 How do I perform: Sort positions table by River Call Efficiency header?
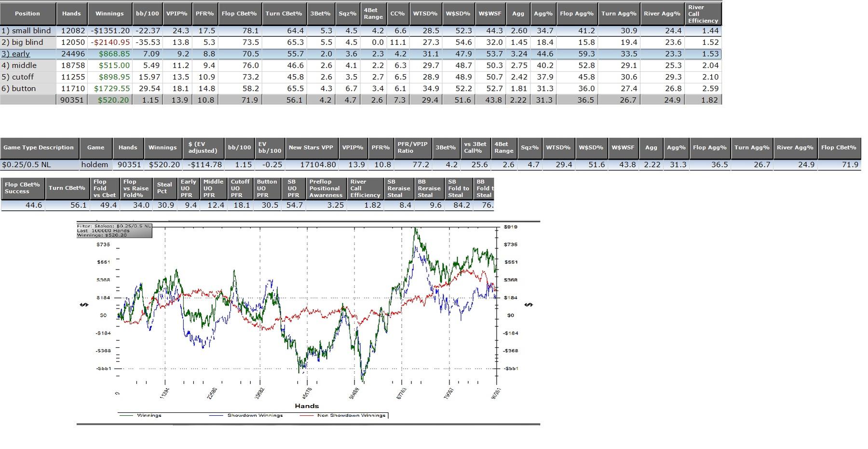click(703, 14)
